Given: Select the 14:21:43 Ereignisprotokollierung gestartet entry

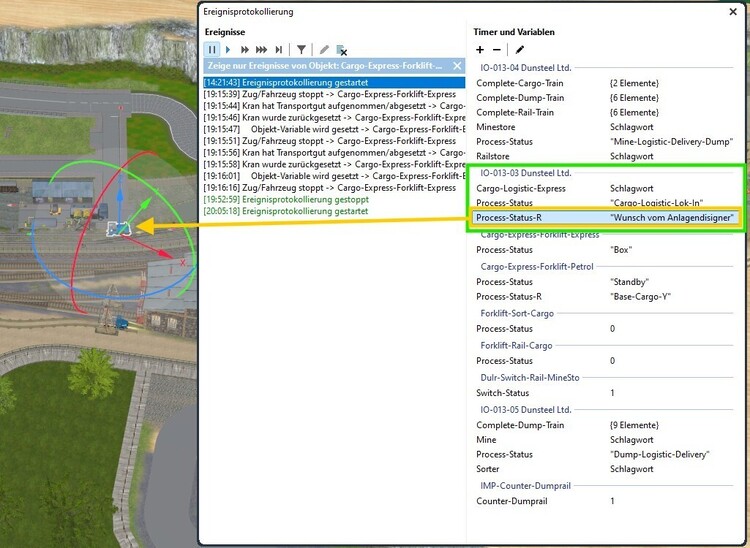Looking at the screenshot, I should [x=334, y=82].
